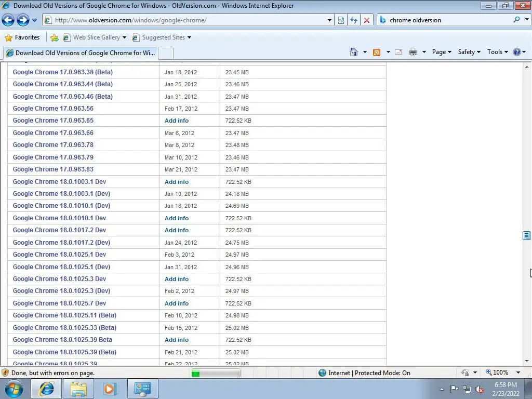The height and width of the screenshot is (399, 532).
Task: Click the RSS feeds icon
Action: (377, 52)
